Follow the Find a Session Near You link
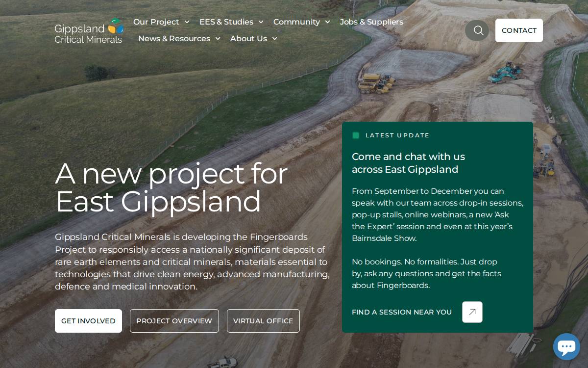 pos(402,312)
